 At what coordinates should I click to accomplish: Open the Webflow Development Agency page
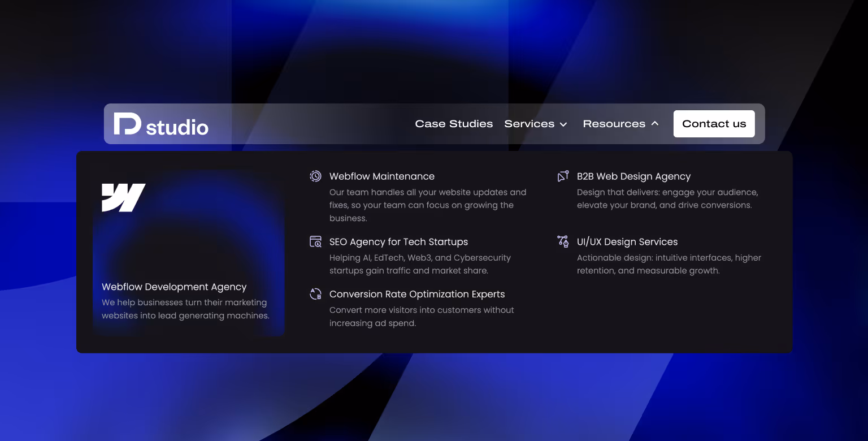click(x=174, y=287)
